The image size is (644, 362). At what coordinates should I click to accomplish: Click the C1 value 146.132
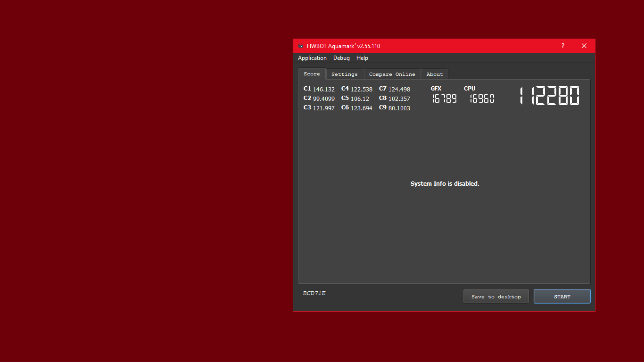324,89
